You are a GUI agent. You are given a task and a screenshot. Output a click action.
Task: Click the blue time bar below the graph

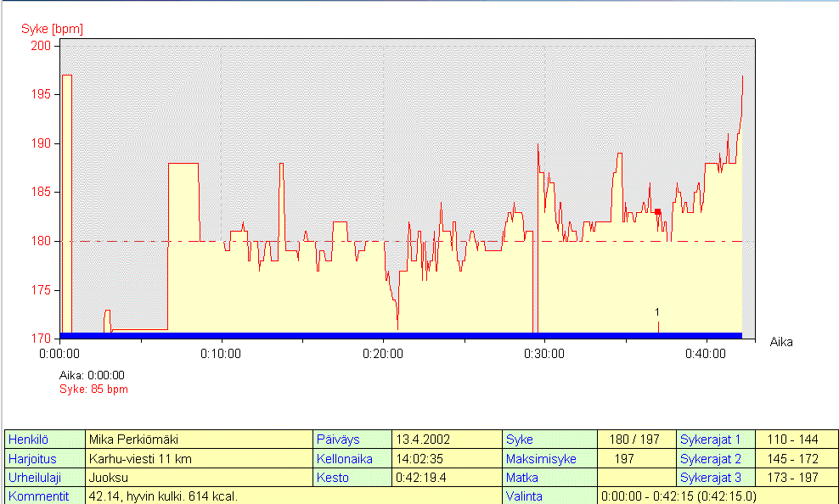[x=401, y=336]
